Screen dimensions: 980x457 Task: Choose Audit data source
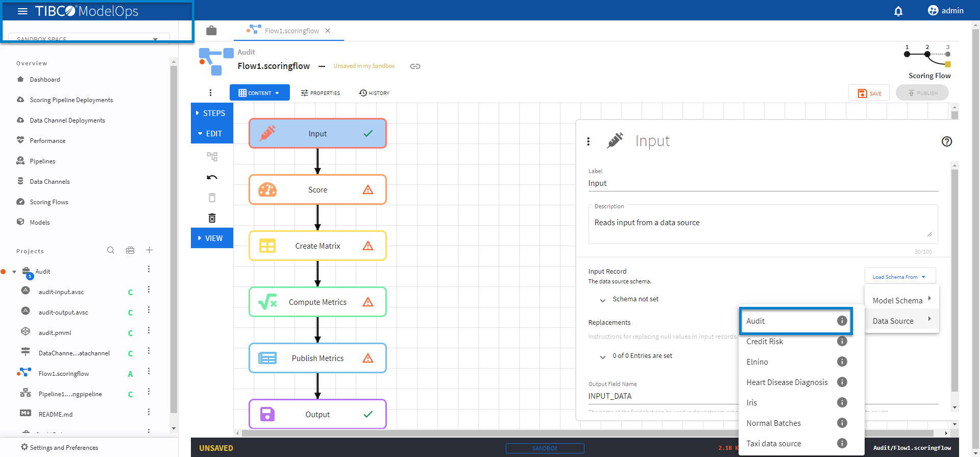[796, 321]
